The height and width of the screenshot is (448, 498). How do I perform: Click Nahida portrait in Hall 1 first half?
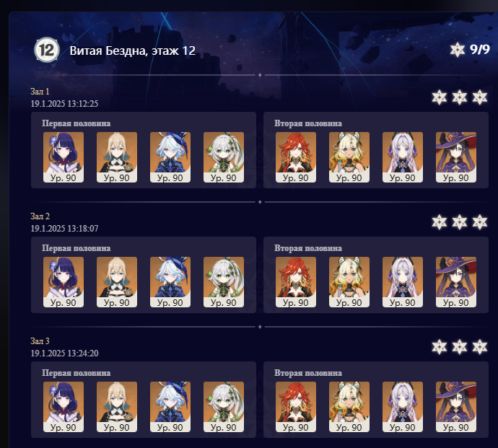(224, 157)
